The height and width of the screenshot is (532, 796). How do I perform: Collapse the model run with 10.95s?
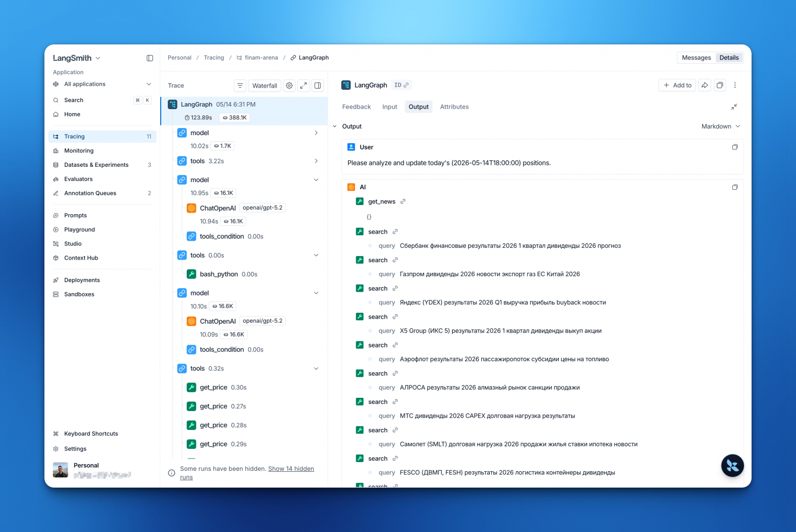316,180
